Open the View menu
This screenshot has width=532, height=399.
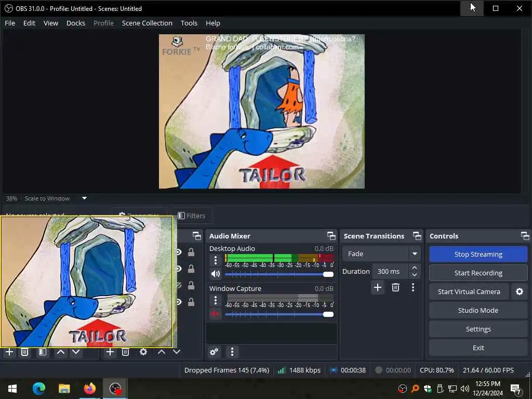pyautogui.click(x=50, y=23)
